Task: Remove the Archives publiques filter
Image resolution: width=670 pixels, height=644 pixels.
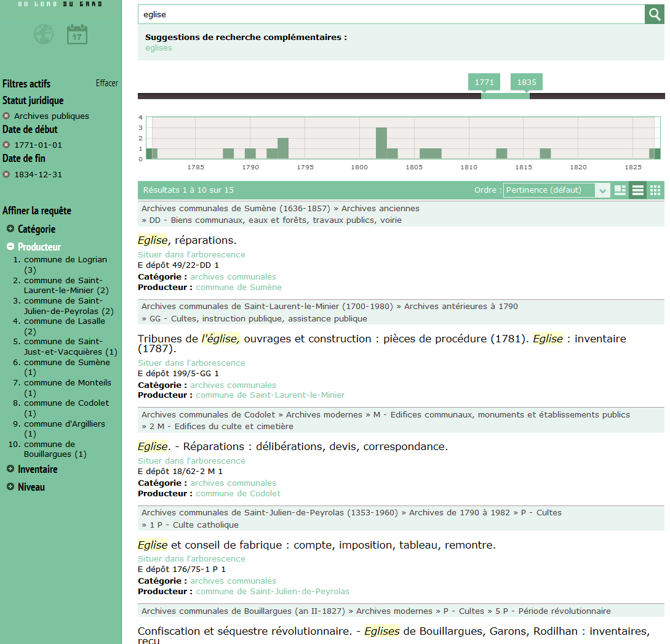Action: (x=6, y=116)
